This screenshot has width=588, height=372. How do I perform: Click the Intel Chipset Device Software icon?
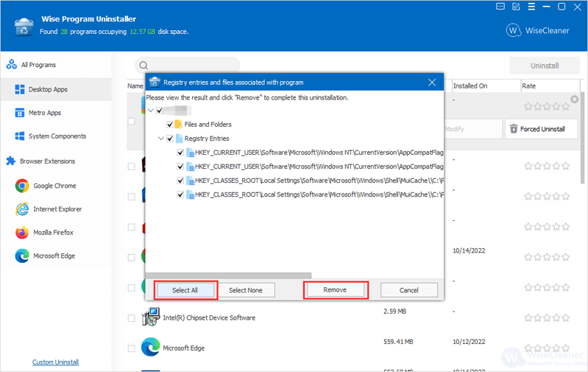tap(150, 317)
